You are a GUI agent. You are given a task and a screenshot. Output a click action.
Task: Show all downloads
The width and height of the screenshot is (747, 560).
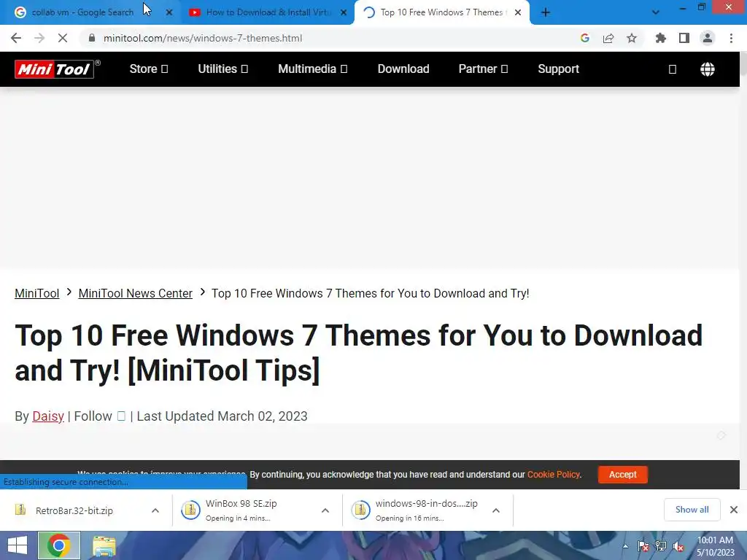click(x=692, y=510)
